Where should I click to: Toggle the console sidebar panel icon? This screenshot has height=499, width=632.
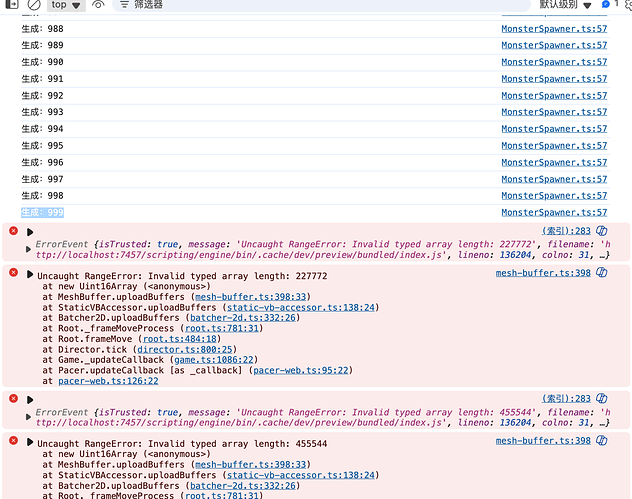coord(12,4)
